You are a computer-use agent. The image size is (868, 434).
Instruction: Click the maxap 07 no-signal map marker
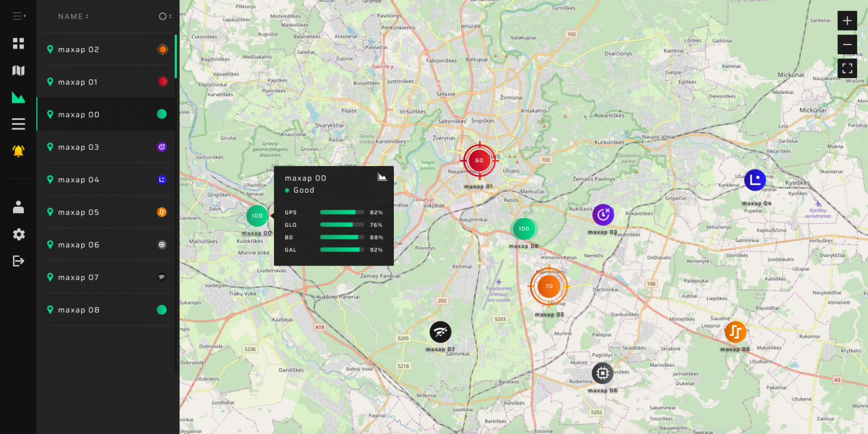click(440, 332)
